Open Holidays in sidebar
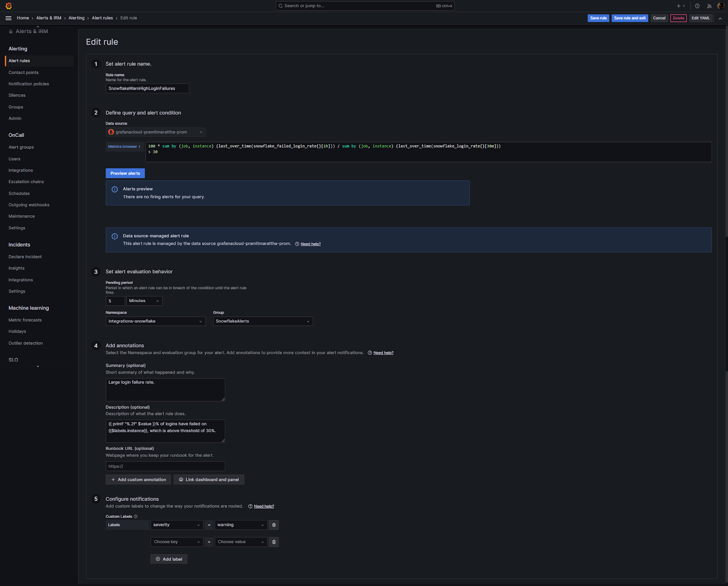 pos(17,332)
